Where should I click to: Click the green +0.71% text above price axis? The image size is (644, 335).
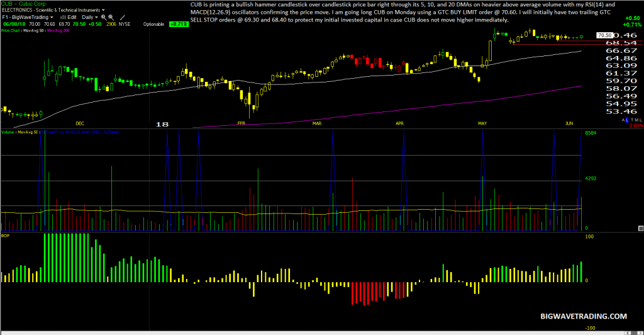632,25
